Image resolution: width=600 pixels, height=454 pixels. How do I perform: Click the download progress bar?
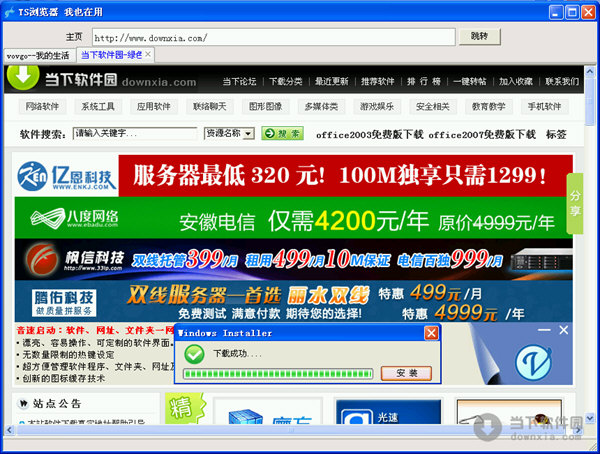point(278,374)
